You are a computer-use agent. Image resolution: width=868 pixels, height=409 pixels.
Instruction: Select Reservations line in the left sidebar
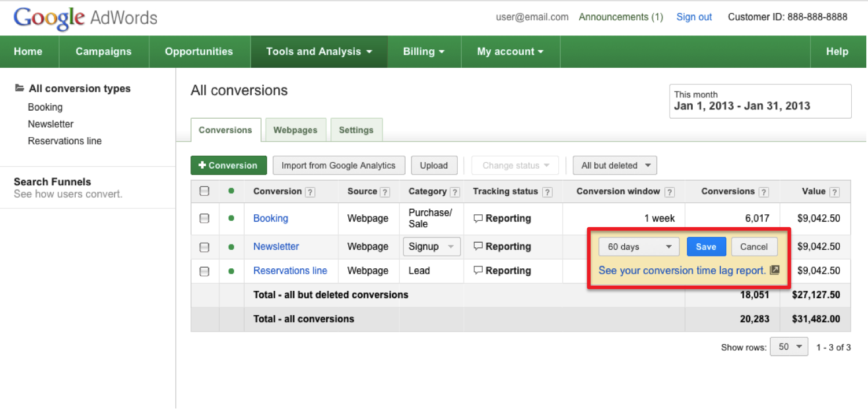point(65,141)
